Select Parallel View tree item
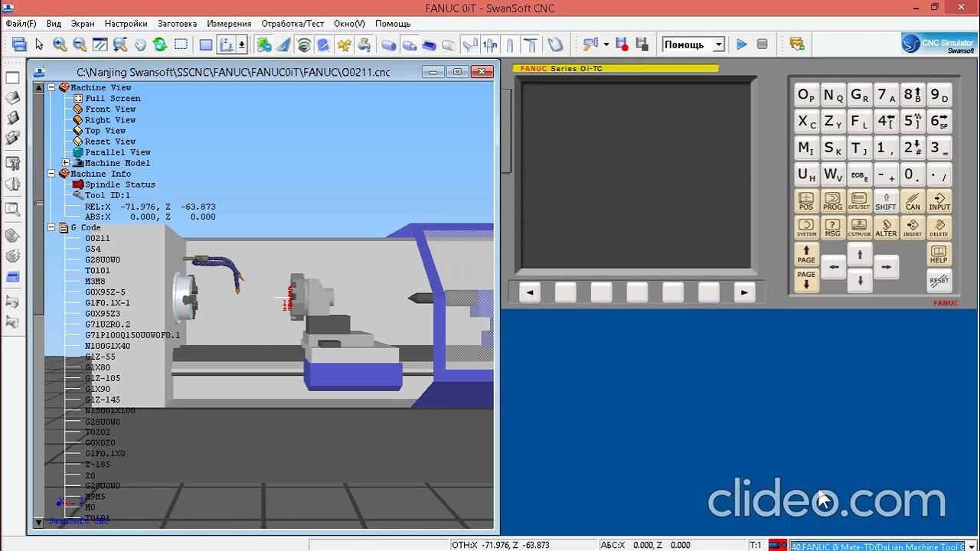Viewport: 980px width, 551px height. [x=118, y=152]
